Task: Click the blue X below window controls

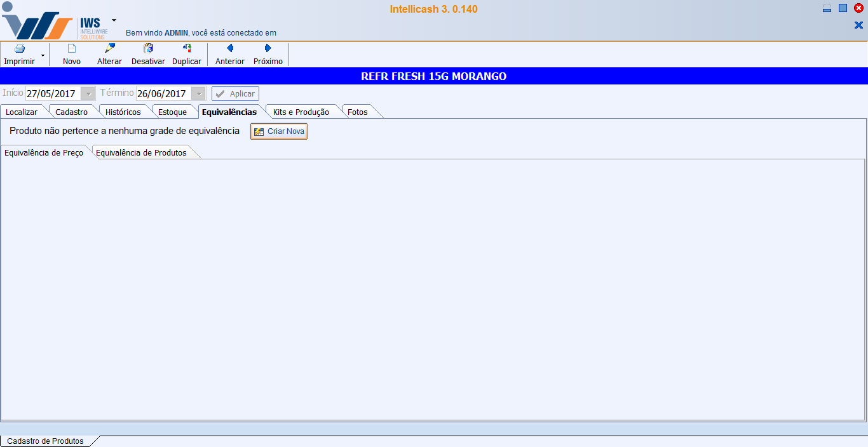Action: click(858, 25)
